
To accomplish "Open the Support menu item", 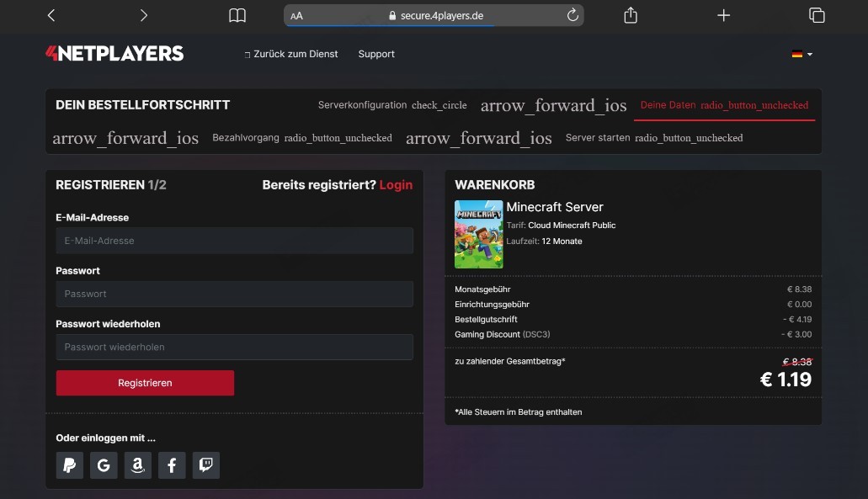I will tap(375, 54).
